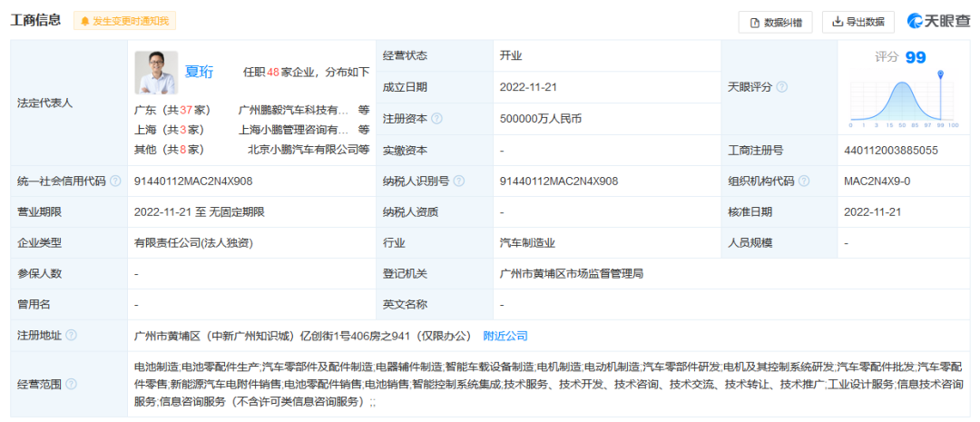This screenshot has width=980, height=422.
Task: Click the 工商信息 section heading
Action: 35,20
